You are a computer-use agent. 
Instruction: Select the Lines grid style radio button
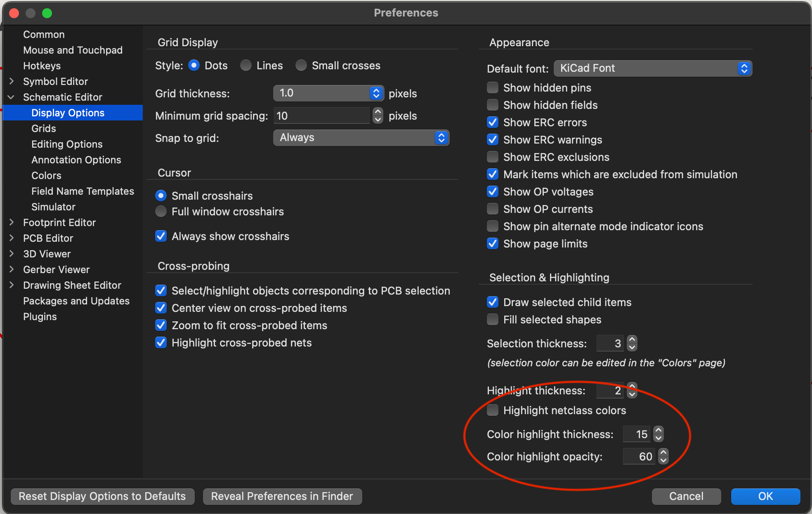(246, 66)
